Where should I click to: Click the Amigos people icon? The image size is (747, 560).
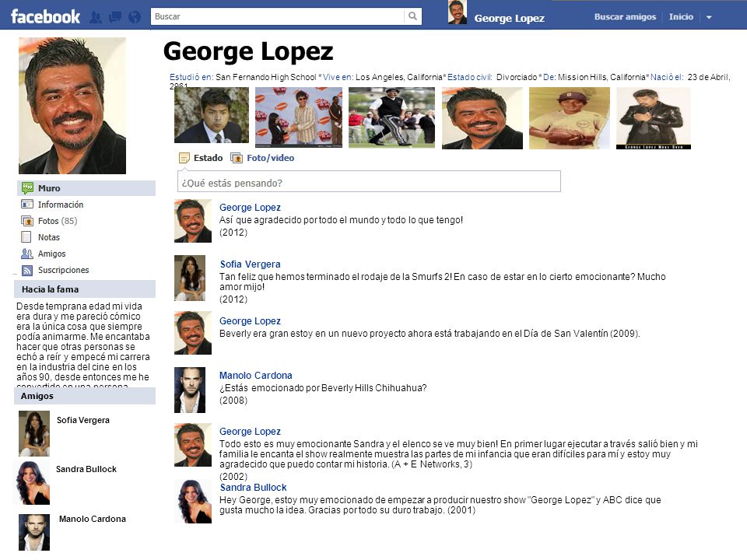[27, 254]
